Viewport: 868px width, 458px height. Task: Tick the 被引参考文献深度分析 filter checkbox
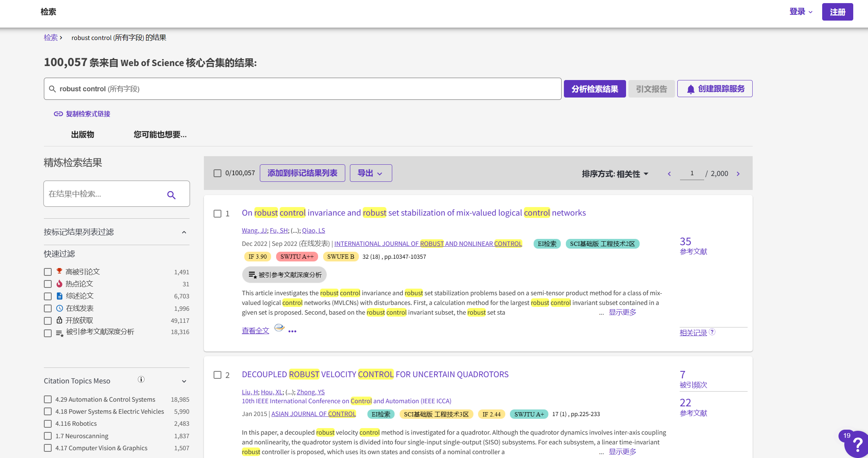pos(48,333)
